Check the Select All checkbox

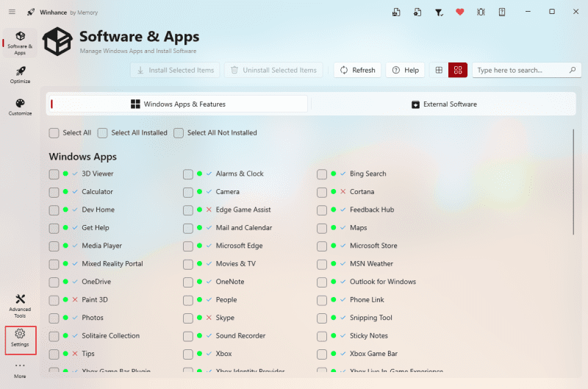coord(54,133)
